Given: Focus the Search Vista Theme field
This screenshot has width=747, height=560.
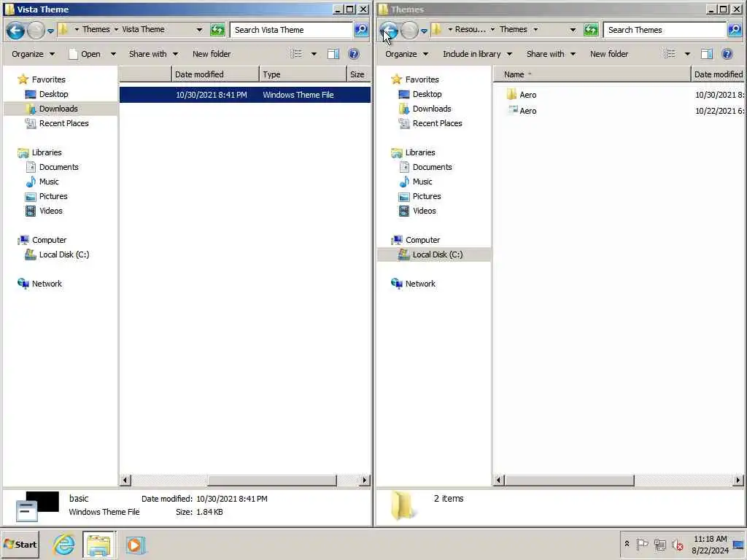Looking at the screenshot, I should pos(292,29).
